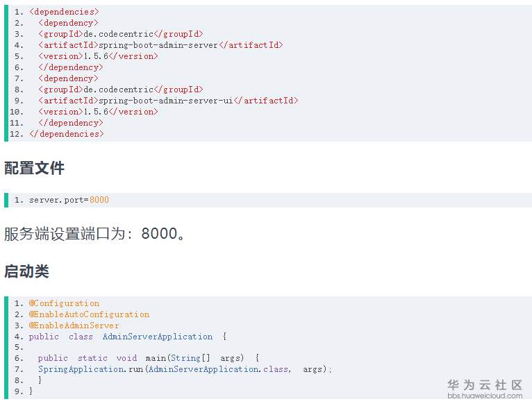Click the SpringApplication.run statement
Image resolution: width=532 pixels, height=406 pixels.
click(x=185, y=369)
